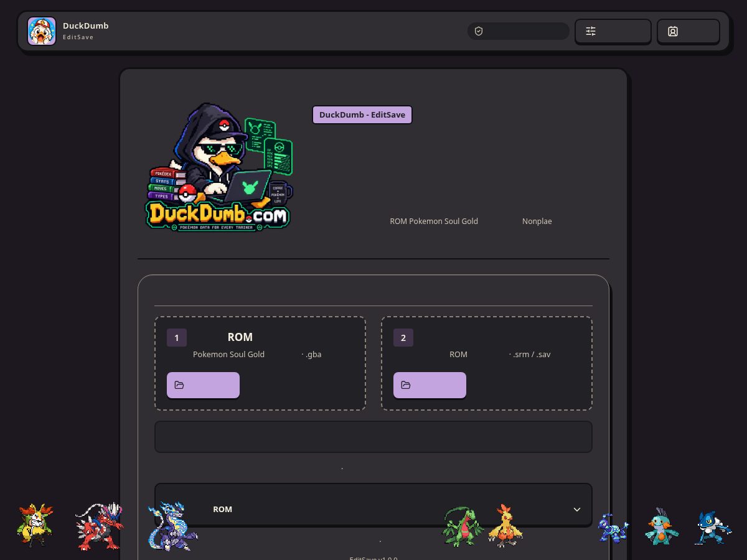Click the DuckDumb - EditSave badge
This screenshot has height=560, width=747.
tap(362, 114)
